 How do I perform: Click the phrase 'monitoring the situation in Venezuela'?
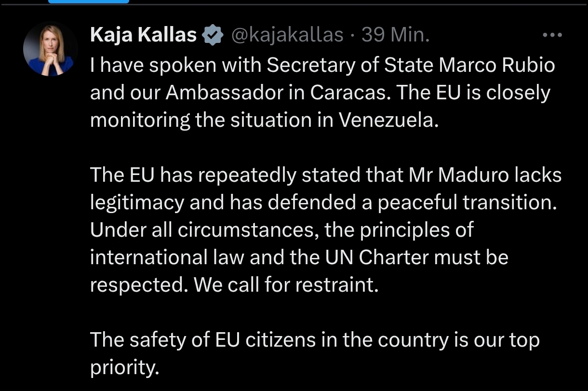point(264,120)
